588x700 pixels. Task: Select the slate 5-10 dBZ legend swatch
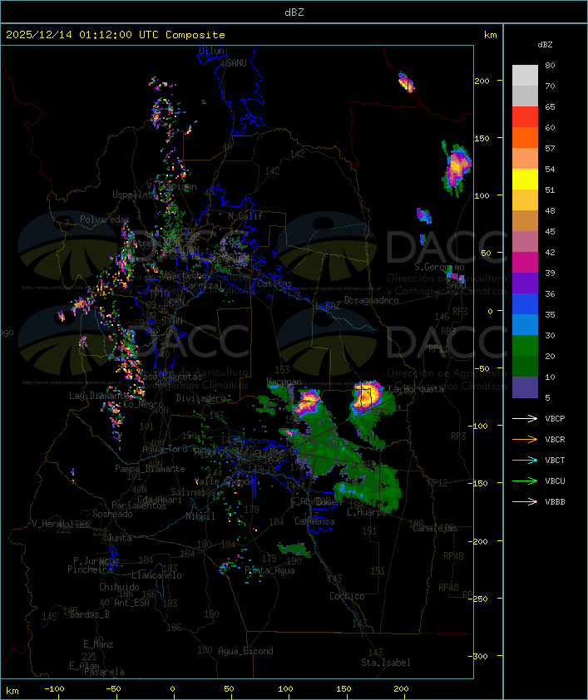(x=525, y=387)
